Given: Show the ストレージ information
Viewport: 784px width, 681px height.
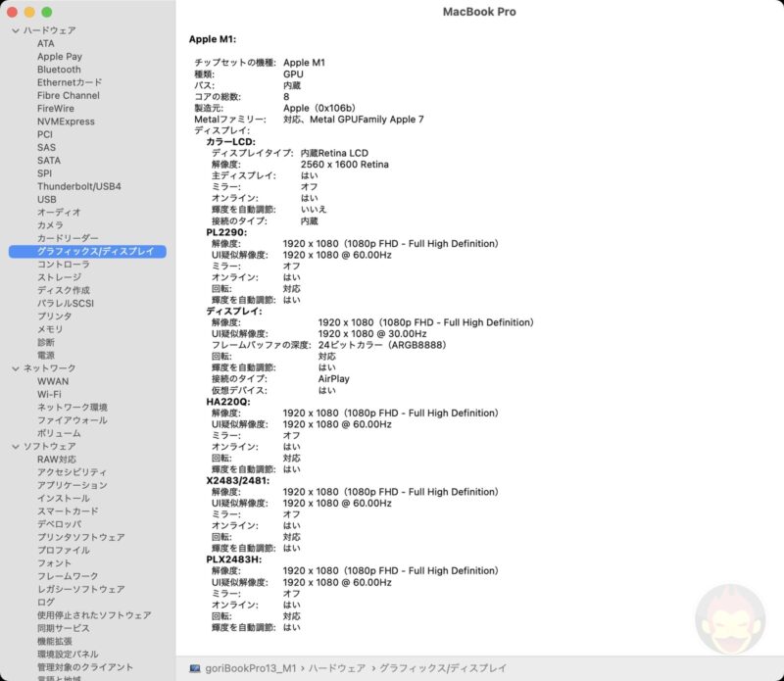Looking at the screenshot, I should [59, 277].
